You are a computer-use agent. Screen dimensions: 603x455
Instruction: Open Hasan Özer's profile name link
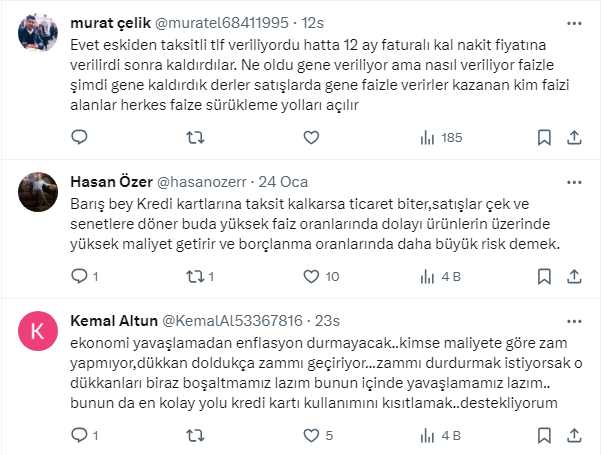coord(111,181)
